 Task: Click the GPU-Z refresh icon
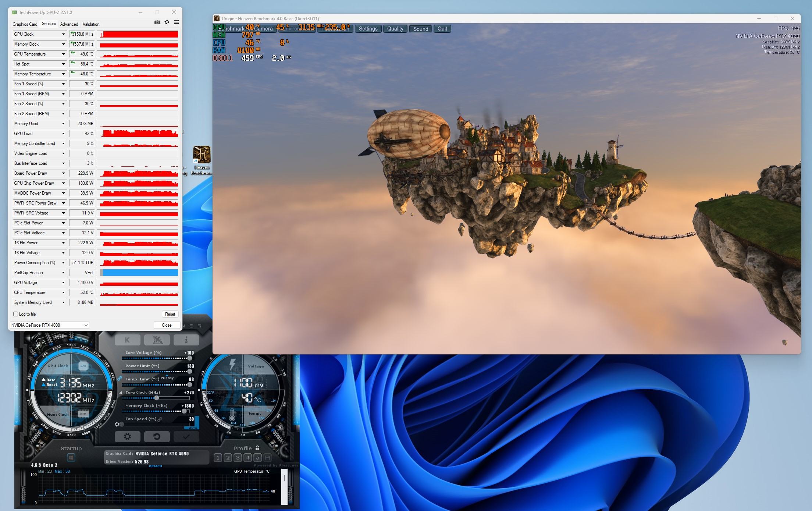[x=167, y=22]
